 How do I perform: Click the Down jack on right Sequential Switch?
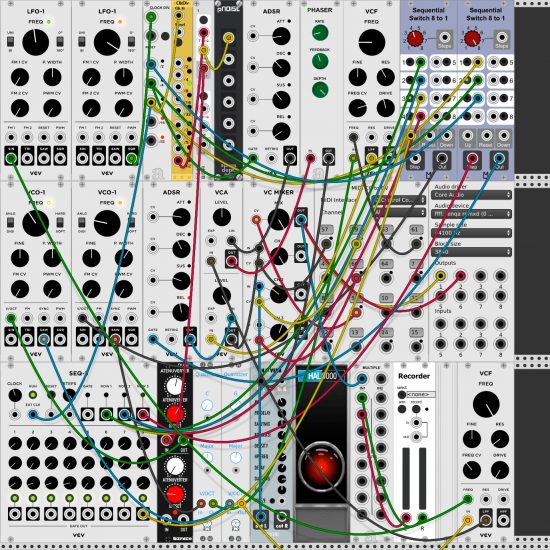pos(504,135)
